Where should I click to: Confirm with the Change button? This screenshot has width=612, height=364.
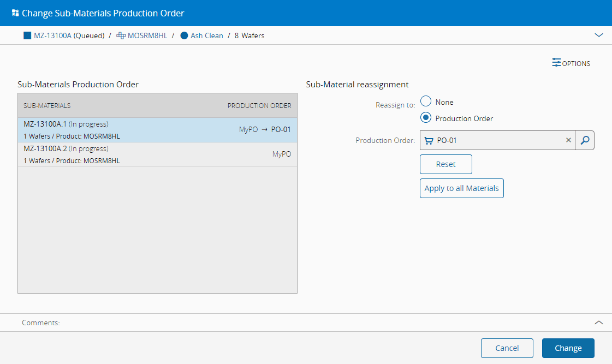click(x=568, y=348)
